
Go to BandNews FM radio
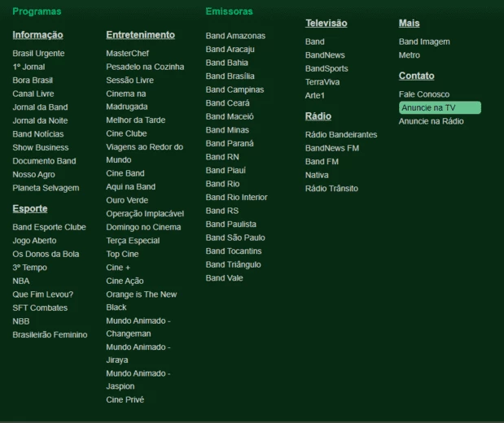332,148
